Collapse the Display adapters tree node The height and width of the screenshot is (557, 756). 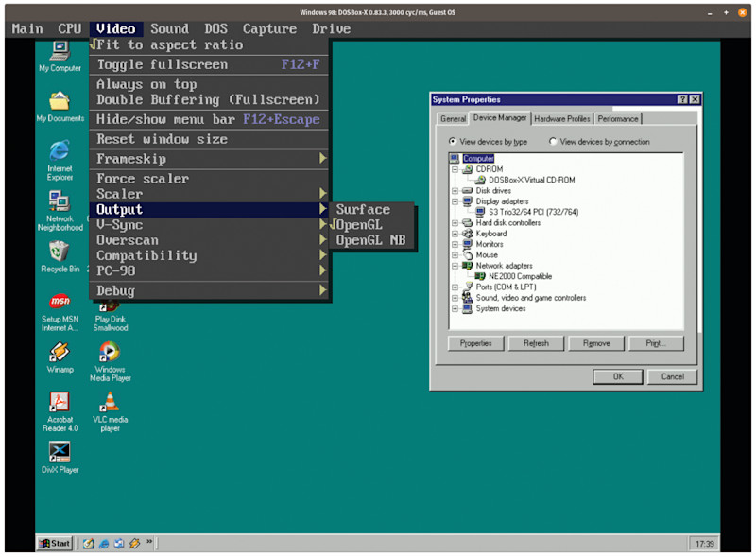(x=455, y=201)
